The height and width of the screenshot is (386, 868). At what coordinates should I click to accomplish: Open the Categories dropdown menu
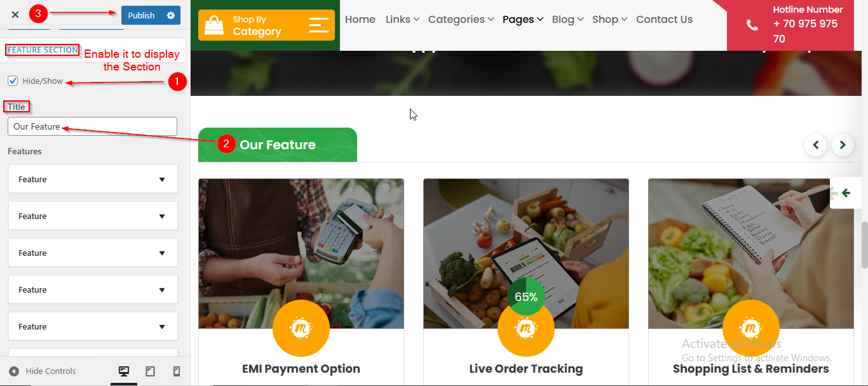461,20
